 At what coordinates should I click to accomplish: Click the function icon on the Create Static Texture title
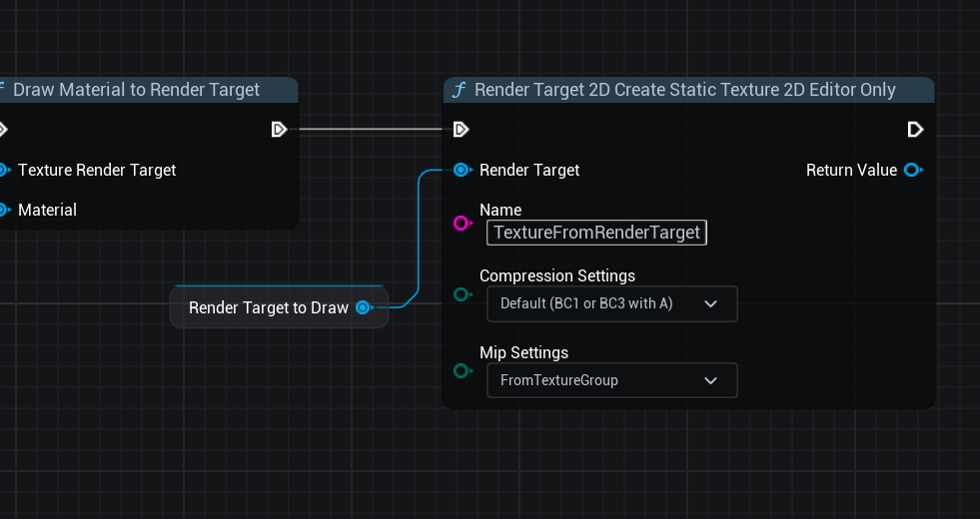tap(459, 90)
